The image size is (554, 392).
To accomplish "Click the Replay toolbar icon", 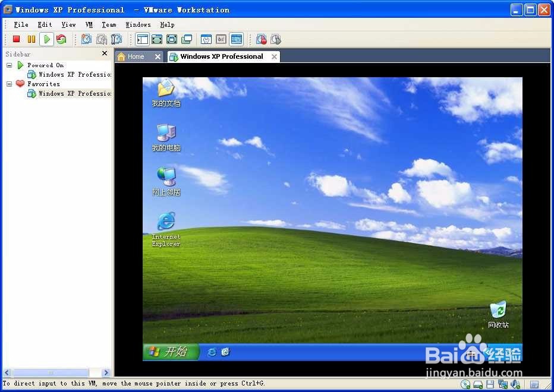I will click(x=276, y=39).
